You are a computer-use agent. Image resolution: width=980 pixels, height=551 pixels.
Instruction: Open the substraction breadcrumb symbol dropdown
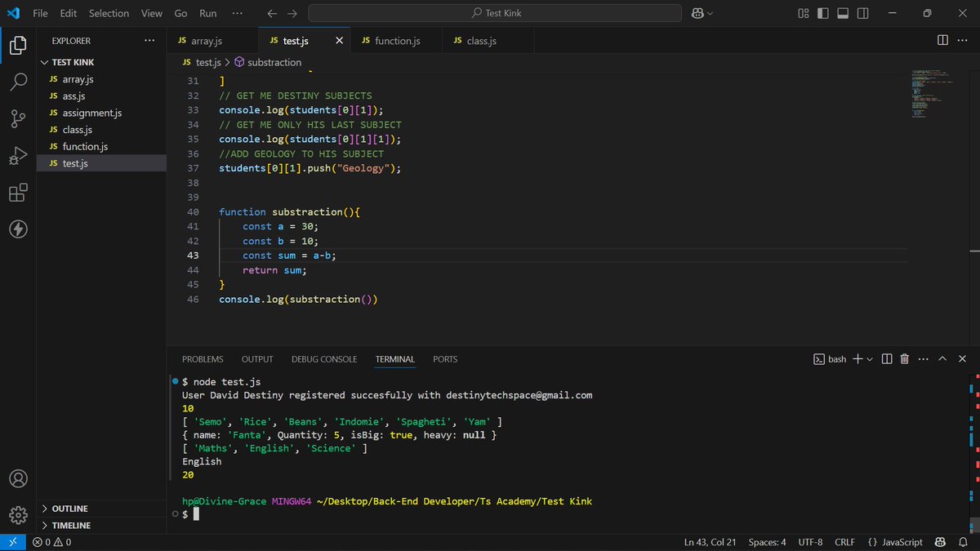(x=268, y=62)
